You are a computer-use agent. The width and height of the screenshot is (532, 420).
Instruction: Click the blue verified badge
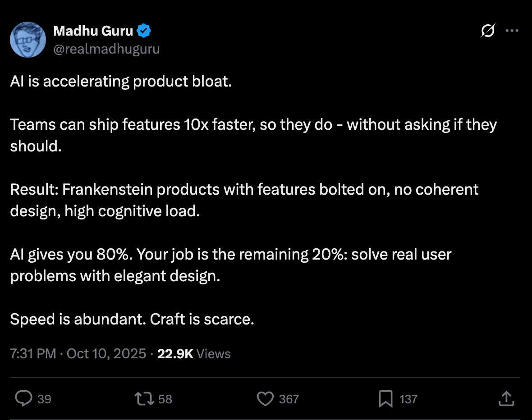[x=144, y=31]
